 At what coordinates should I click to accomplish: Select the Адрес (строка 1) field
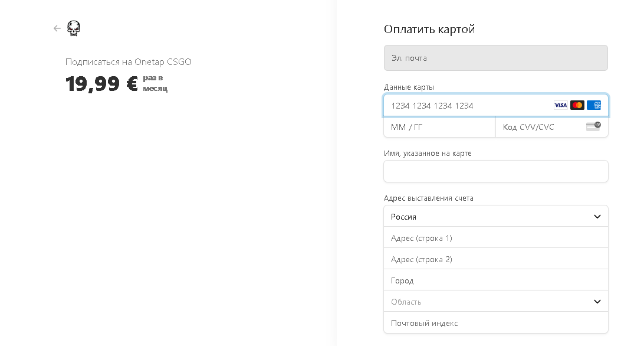[x=495, y=238]
